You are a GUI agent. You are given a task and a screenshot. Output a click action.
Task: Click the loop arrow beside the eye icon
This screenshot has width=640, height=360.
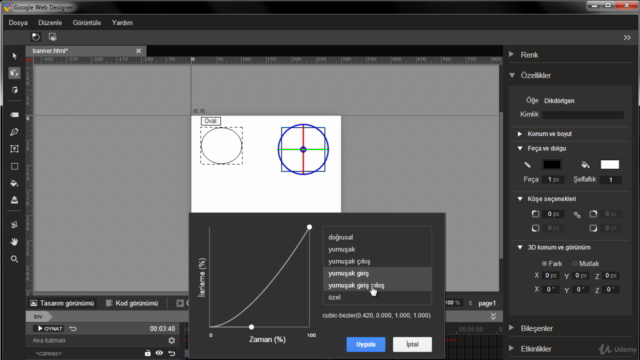tap(172, 353)
